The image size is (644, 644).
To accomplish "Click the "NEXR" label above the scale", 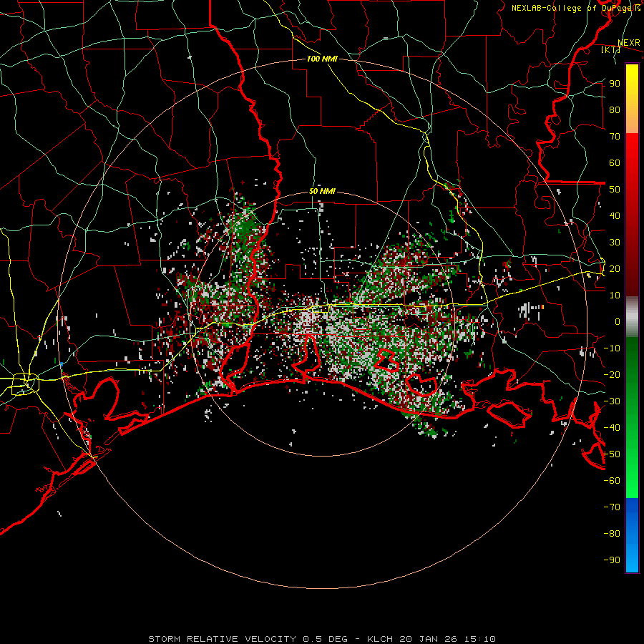I will point(629,43).
